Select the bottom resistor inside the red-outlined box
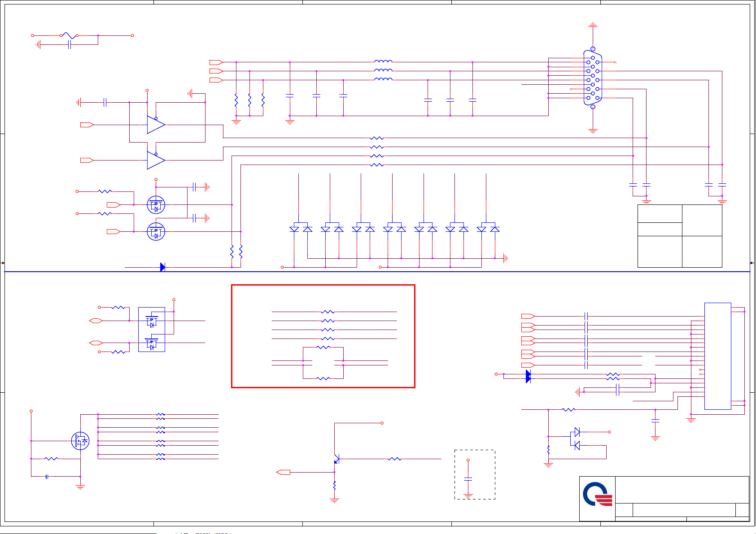The height and width of the screenshot is (534, 756). click(x=323, y=378)
